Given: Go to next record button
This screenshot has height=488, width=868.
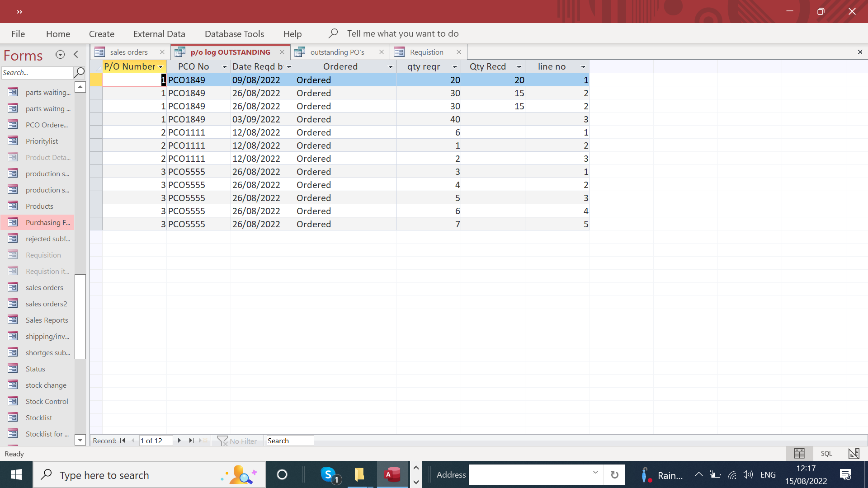Looking at the screenshot, I should (179, 441).
